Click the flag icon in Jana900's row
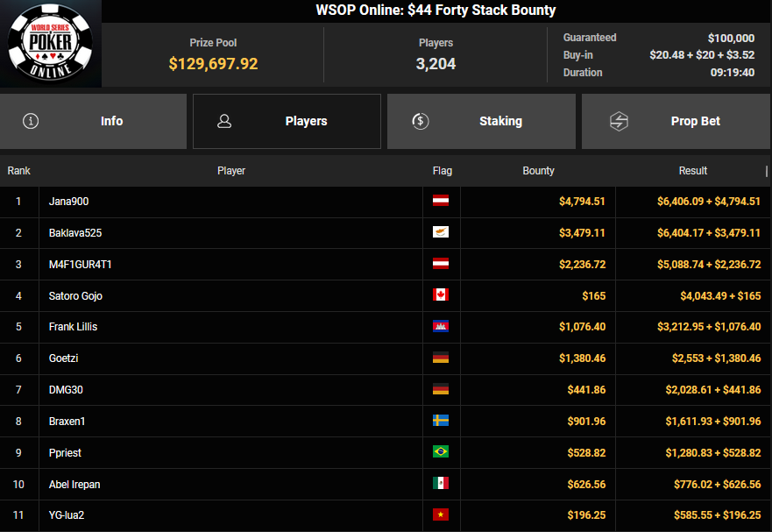This screenshot has width=772, height=532. tap(441, 202)
